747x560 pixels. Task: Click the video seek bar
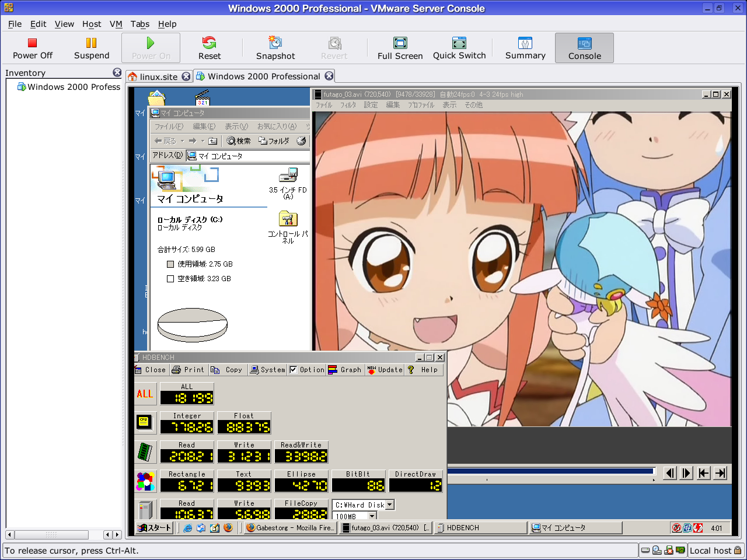click(x=551, y=471)
